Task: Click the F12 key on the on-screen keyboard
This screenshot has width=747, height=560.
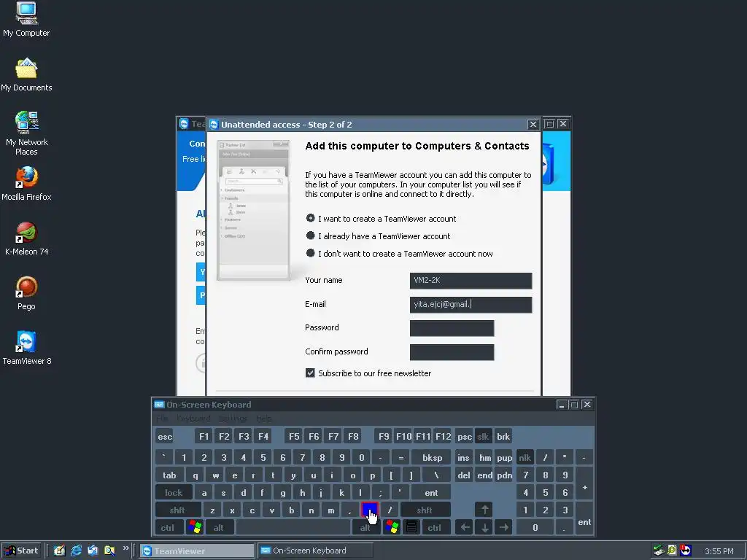Action: [x=443, y=437]
